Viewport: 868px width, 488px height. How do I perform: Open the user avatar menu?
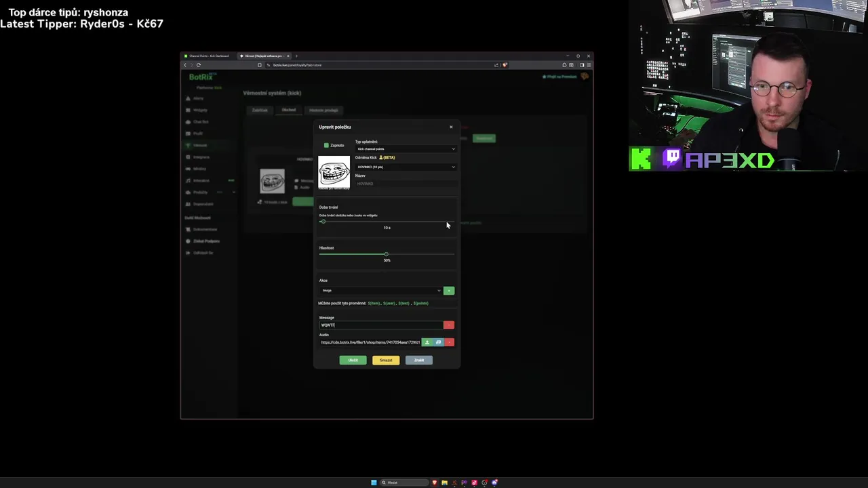point(585,77)
